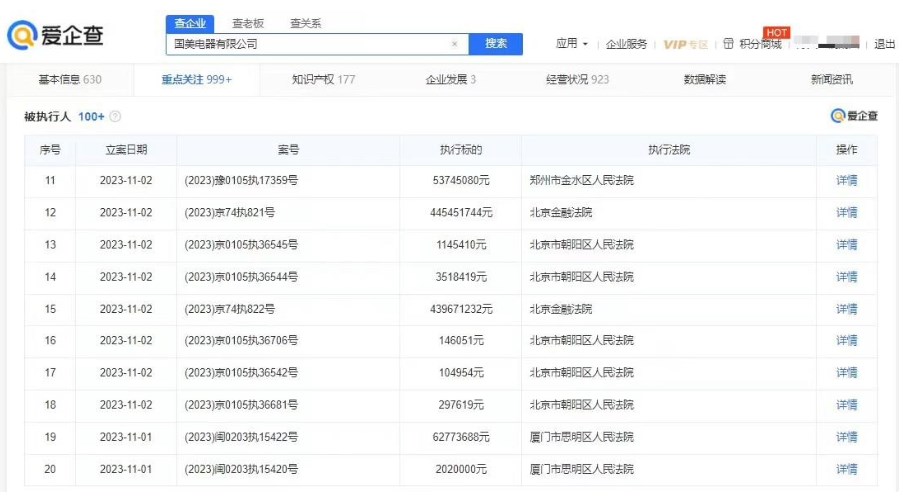903x498 pixels.
Task: Open the help icon next to 被执行人 100+
Action: [115, 117]
